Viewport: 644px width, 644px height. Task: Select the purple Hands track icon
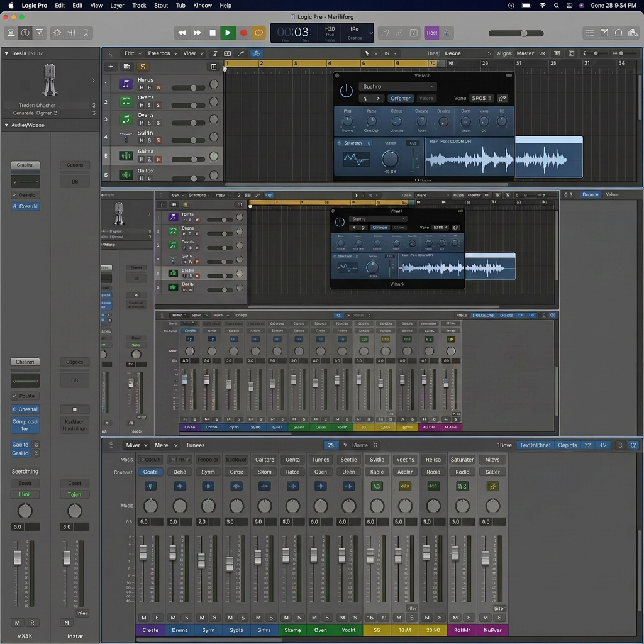(126, 84)
